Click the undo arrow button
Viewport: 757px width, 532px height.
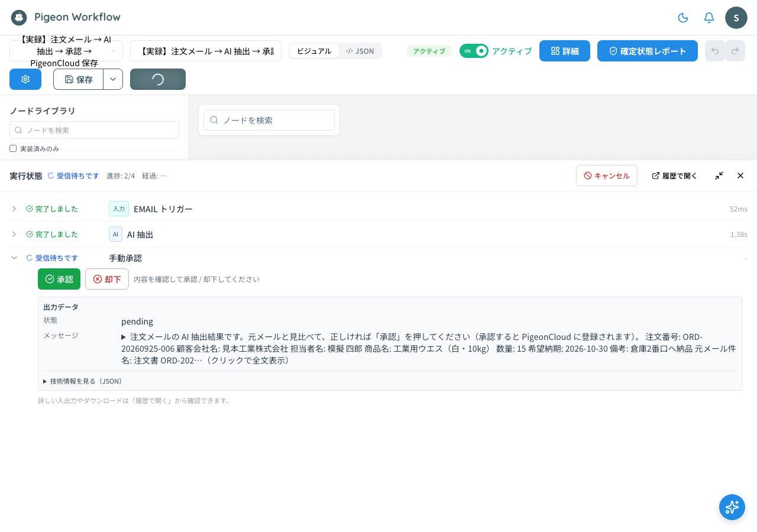coord(715,51)
